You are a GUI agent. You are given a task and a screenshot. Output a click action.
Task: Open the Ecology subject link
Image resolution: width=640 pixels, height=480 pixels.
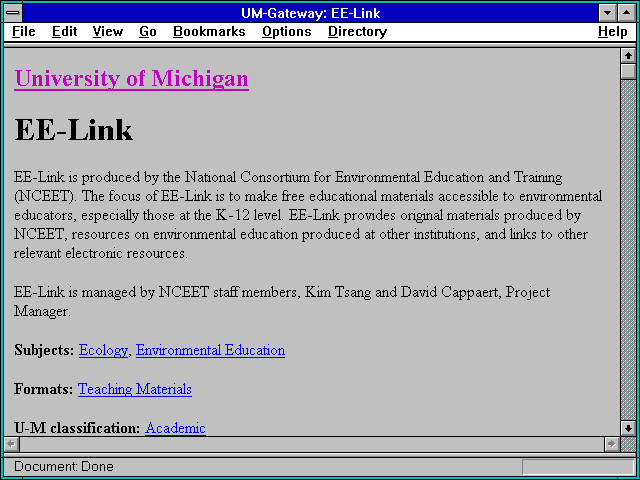coord(103,350)
